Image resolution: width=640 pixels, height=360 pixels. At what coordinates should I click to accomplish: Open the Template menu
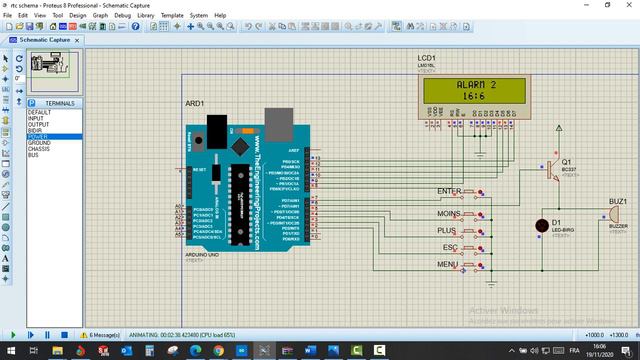click(172, 15)
